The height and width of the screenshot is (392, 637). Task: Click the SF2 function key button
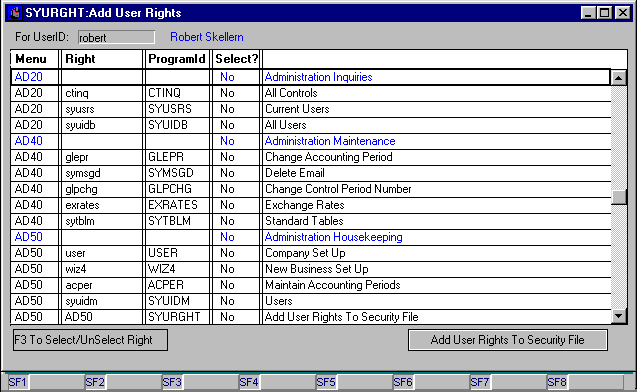[94, 382]
